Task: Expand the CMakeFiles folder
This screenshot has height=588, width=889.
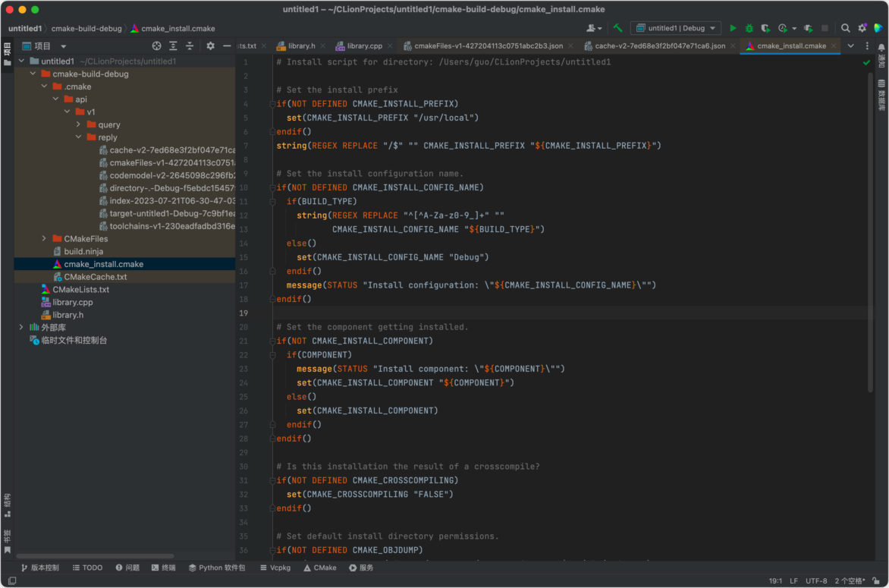Action: pos(44,238)
